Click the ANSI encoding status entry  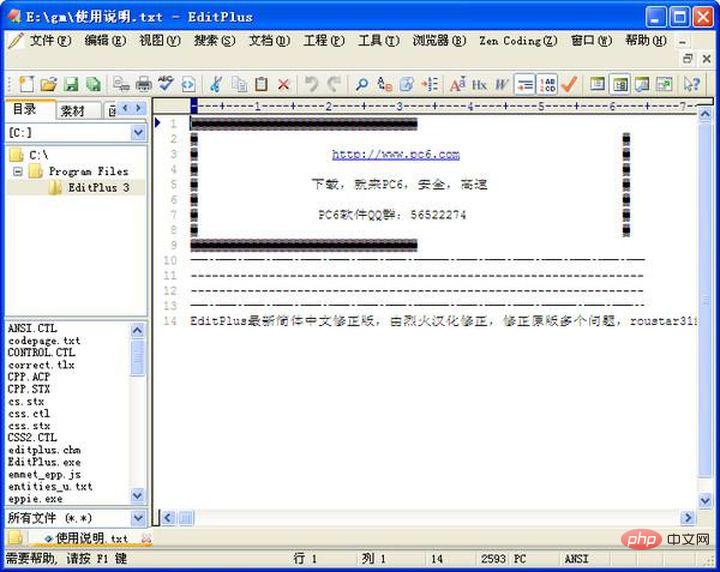(576, 559)
